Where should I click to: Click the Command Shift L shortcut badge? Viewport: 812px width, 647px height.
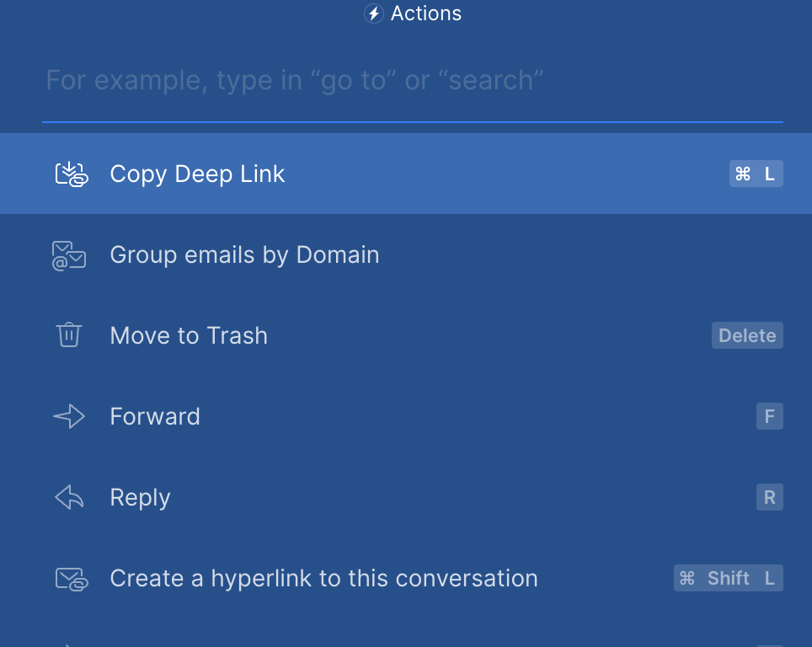click(728, 578)
